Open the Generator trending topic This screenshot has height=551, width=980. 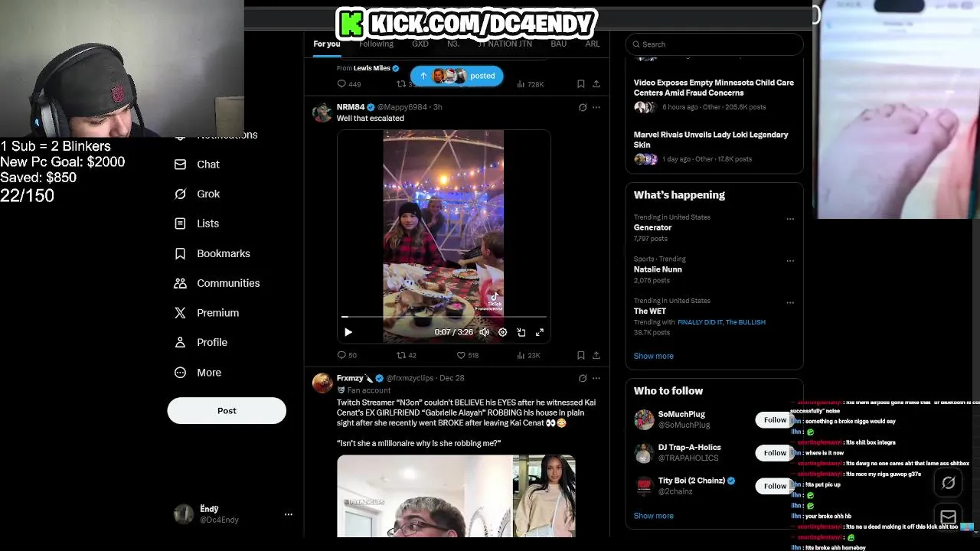[x=652, y=227]
